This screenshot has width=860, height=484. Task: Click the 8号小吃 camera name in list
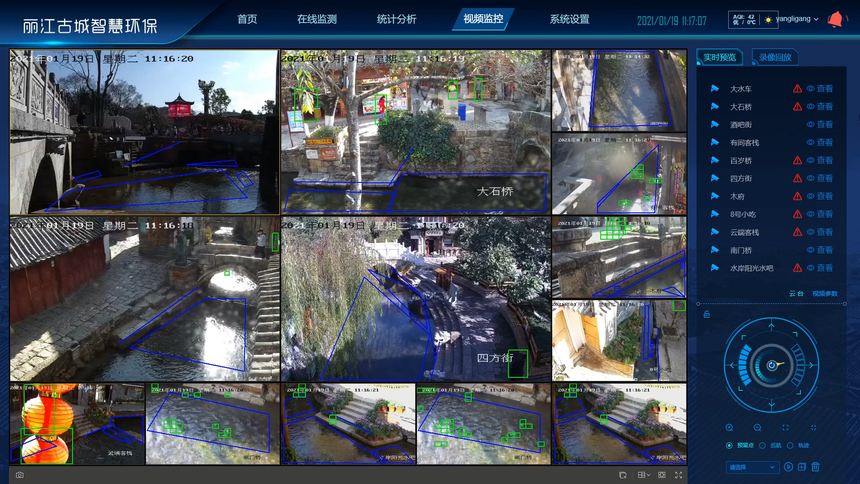[743, 214]
